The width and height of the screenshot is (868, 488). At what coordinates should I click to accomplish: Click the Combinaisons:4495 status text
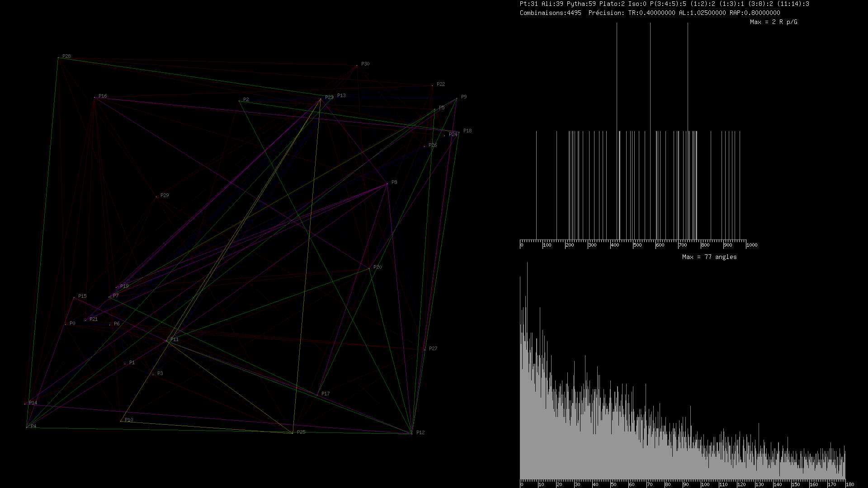coord(550,13)
